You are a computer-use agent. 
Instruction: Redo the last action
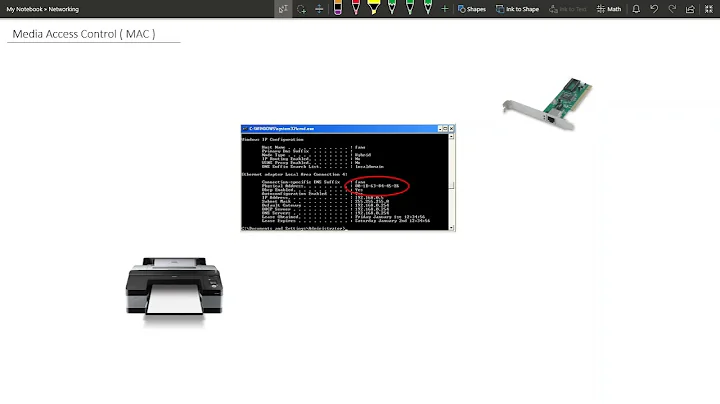click(x=672, y=9)
